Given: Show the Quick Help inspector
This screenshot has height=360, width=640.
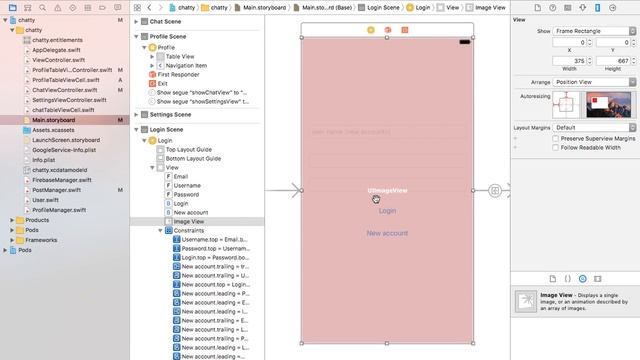Looking at the screenshot, I should (x=552, y=7).
